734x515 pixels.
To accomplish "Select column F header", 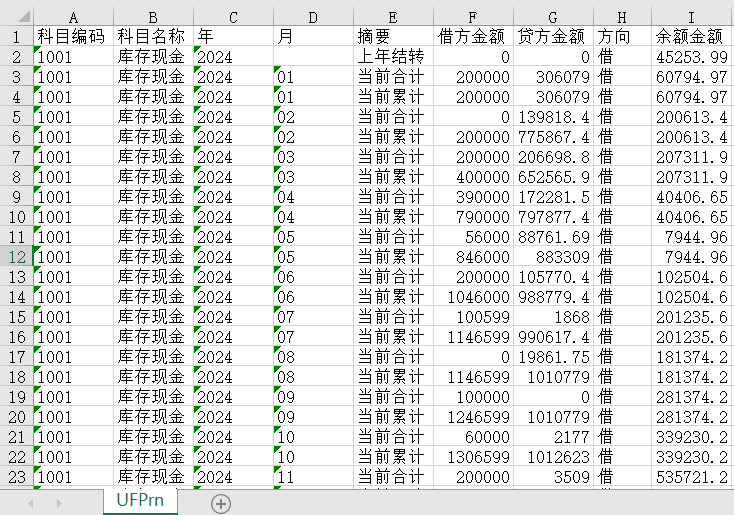I will coord(474,17).
